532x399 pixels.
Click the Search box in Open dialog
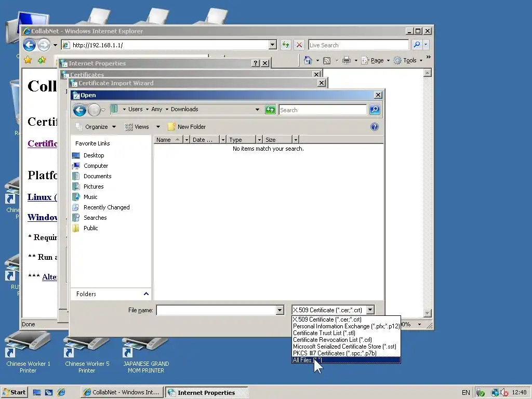(322, 110)
